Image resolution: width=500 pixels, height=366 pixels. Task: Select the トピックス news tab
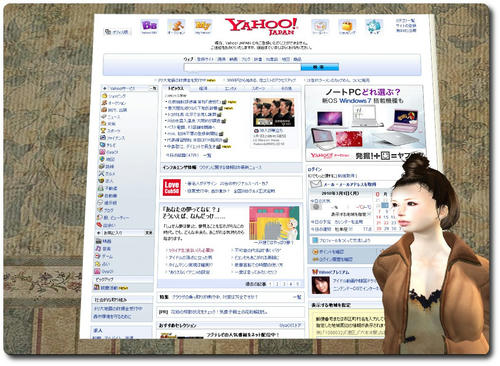176,88
